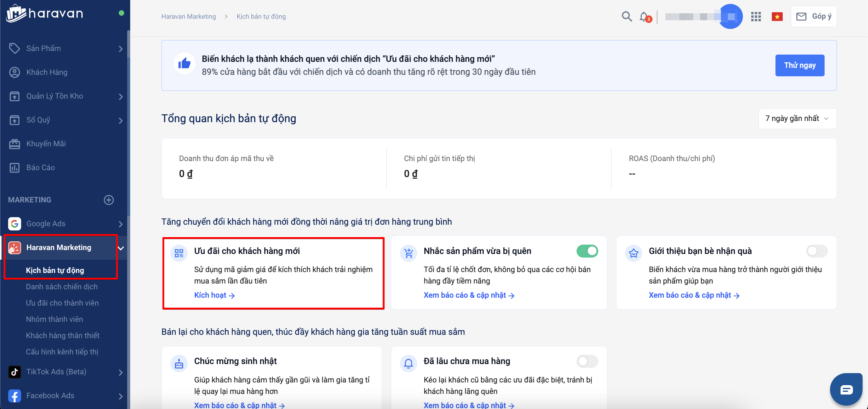Click the Sản Phẩm tag icon
Viewport: 868px width, 409px height.
(14, 48)
